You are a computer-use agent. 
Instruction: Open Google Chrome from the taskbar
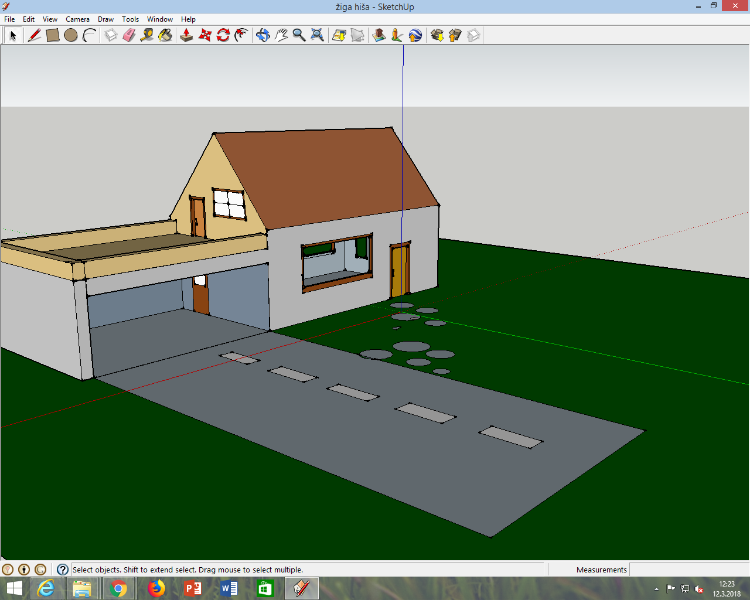(118, 588)
